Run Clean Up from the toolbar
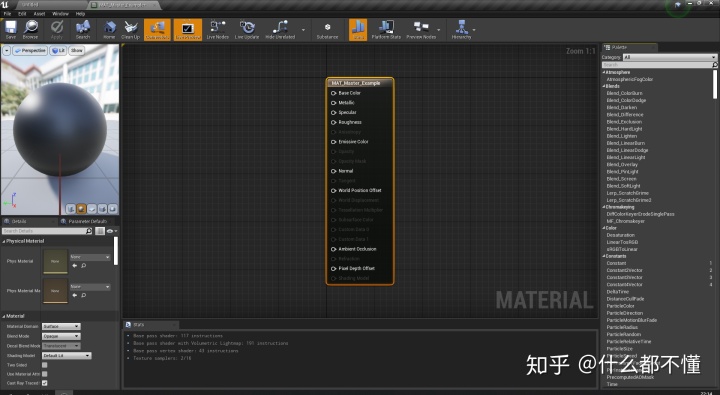 (x=130, y=30)
